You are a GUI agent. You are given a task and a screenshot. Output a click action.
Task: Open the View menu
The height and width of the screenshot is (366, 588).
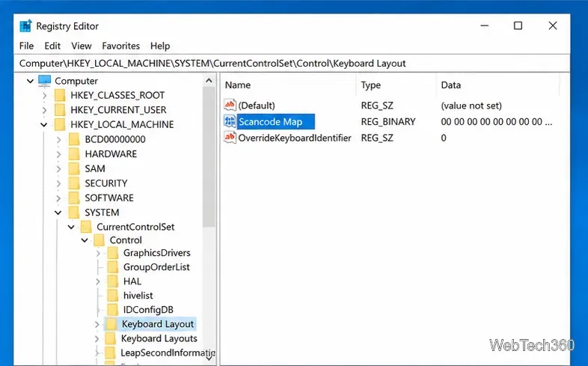coord(82,46)
